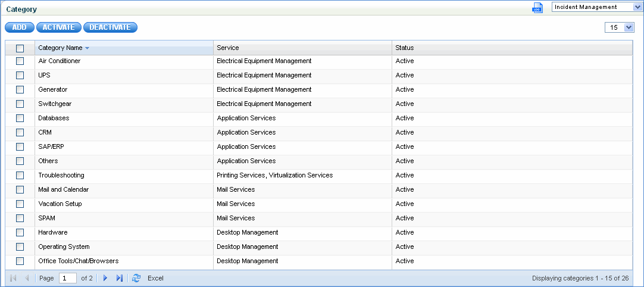The height and width of the screenshot is (287, 644).
Task: Click the DEACTIVATE button
Action: (x=110, y=27)
